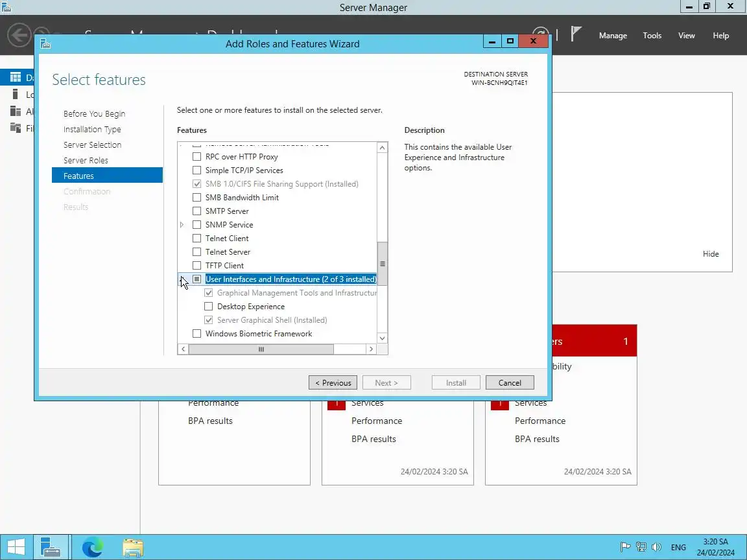This screenshot has width=747, height=560.
Task: Check Simple TCP/IP Services feature
Action: tap(196, 170)
